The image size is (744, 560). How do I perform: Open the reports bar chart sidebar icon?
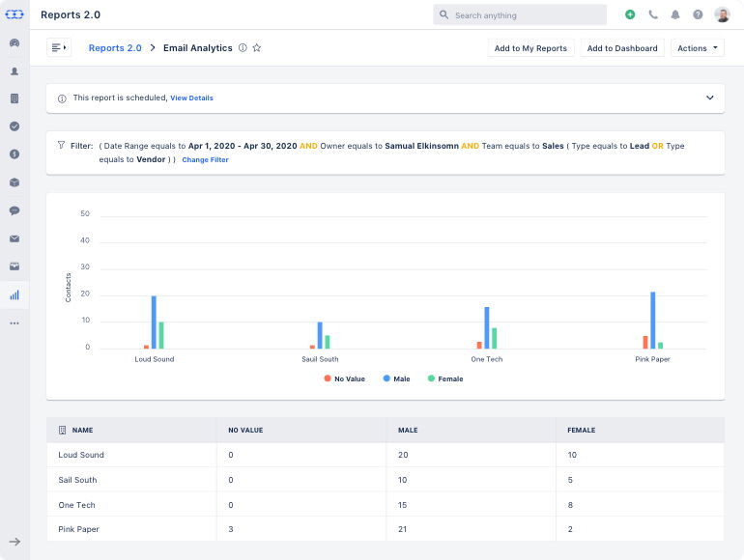14,294
